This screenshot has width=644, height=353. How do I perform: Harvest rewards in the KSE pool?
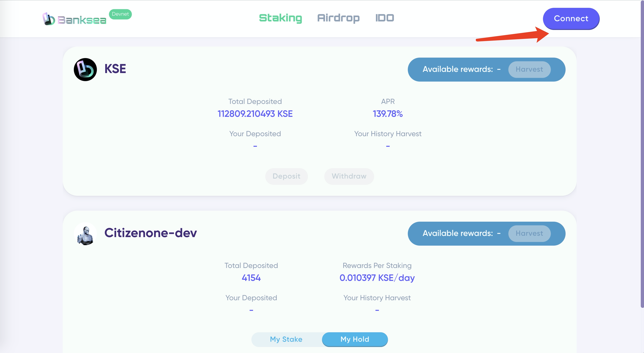[529, 69]
